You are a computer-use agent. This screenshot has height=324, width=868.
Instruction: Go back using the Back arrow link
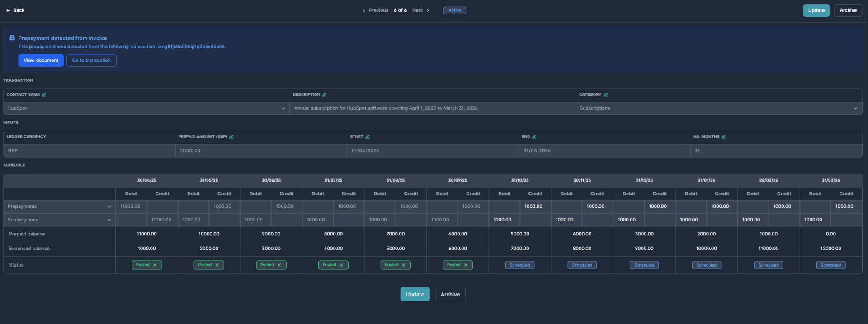pyautogui.click(x=15, y=10)
